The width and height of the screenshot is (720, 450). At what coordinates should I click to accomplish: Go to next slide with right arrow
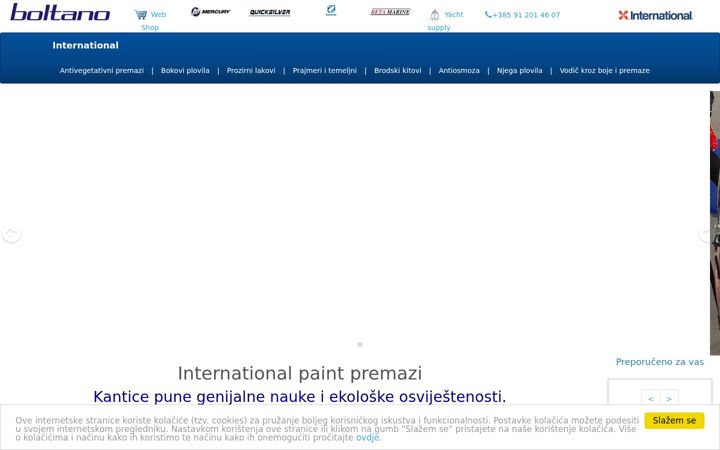click(x=704, y=234)
